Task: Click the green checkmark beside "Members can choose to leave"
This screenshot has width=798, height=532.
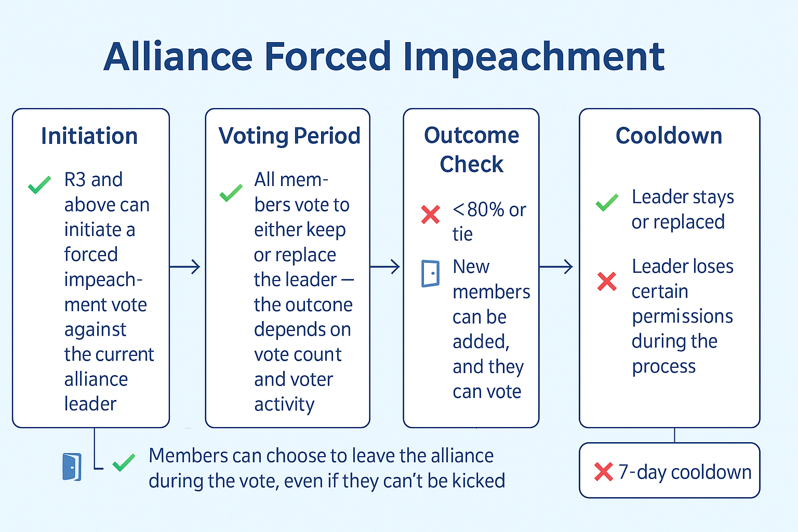Action: [124, 462]
